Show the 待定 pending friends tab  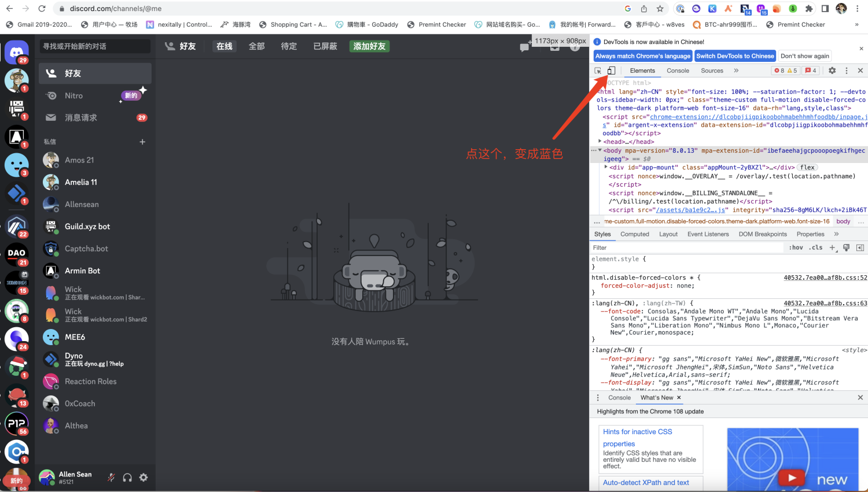(x=289, y=46)
